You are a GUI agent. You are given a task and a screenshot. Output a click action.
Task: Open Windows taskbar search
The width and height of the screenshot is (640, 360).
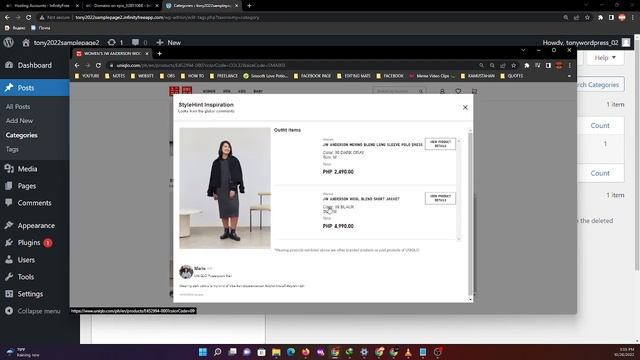[x=218, y=352]
